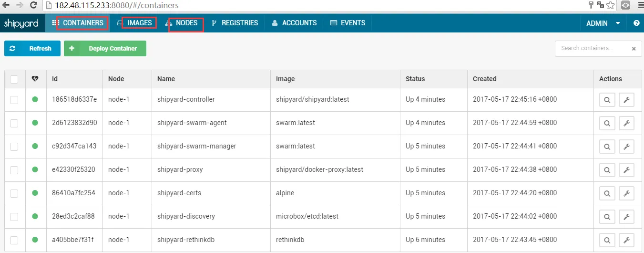The image size is (644, 253).
Task: Click the shipyard logo
Action: click(21, 23)
